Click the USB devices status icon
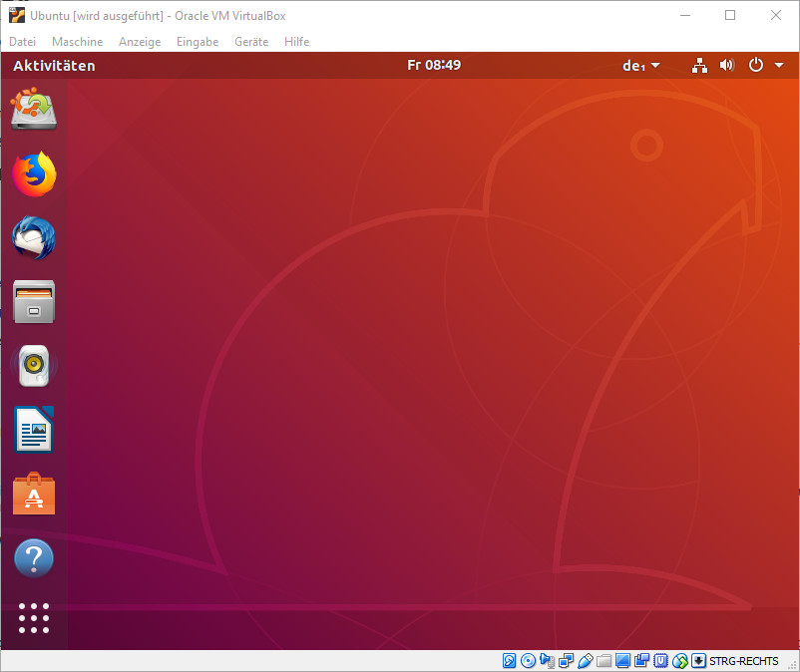 585,661
